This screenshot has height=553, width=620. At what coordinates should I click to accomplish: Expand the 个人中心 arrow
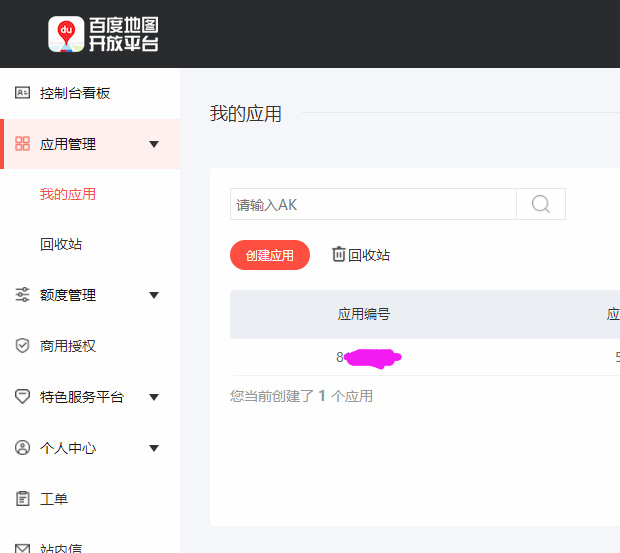(x=154, y=448)
